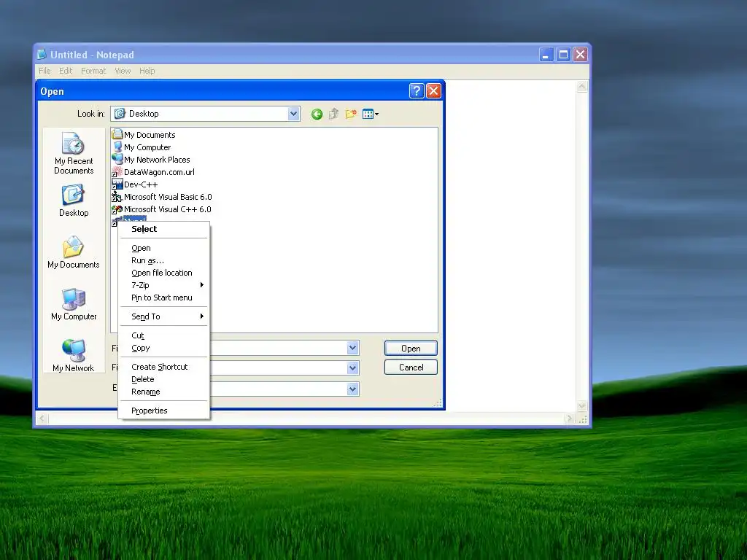This screenshot has width=747, height=560.
Task: Select Desktop in the places bar
Action: click(74, 201)
